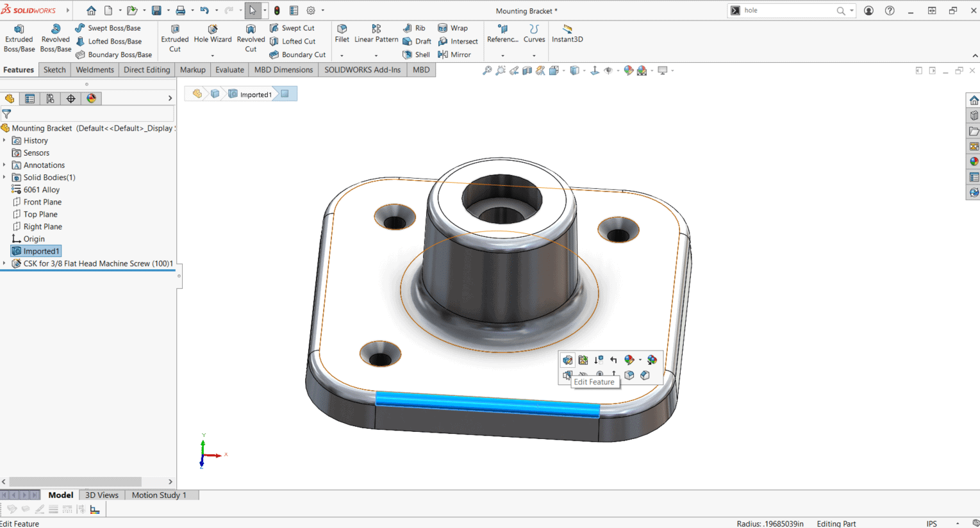Select the Extruded Cut tool
The height and width of the screenshot is (528, 980).
tap(175, 38)
